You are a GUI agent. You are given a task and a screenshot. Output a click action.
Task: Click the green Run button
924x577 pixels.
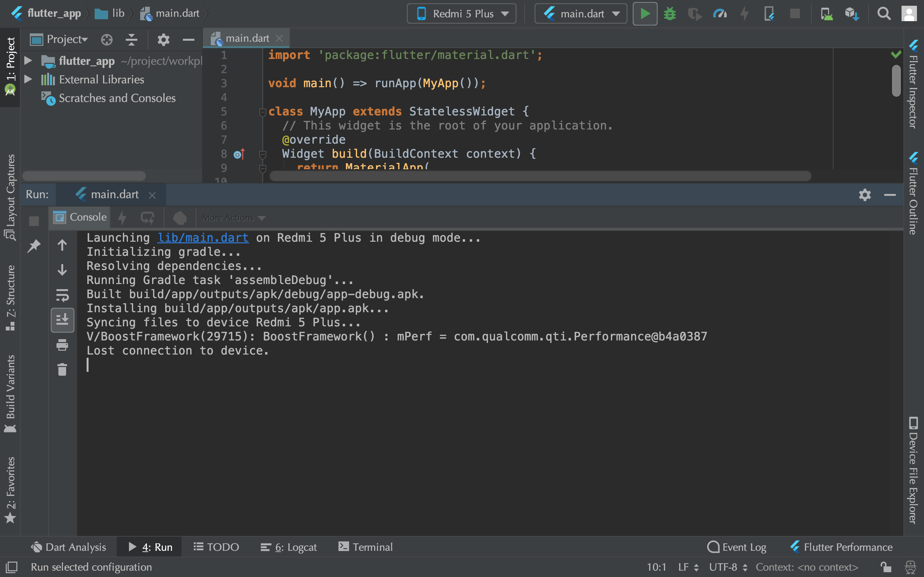point(645,14)
